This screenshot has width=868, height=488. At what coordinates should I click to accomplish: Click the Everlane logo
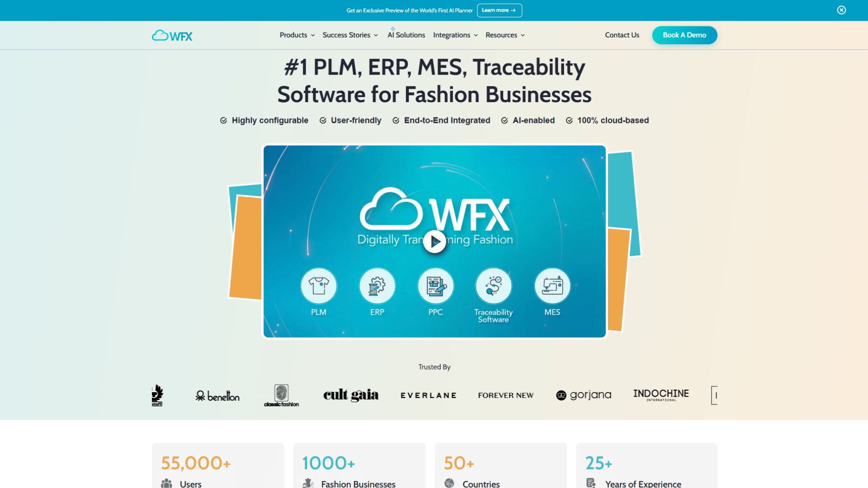[x=429, y=395]
